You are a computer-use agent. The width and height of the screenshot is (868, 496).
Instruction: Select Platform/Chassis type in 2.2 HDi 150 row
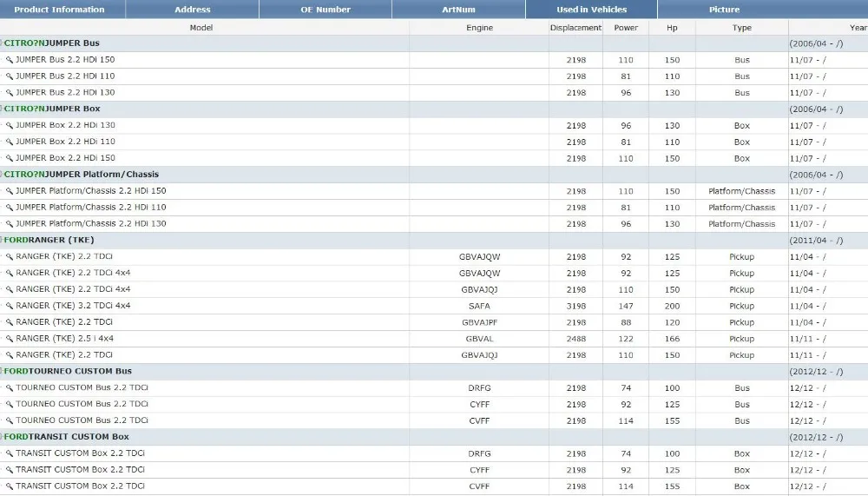(x=742, y=191)
